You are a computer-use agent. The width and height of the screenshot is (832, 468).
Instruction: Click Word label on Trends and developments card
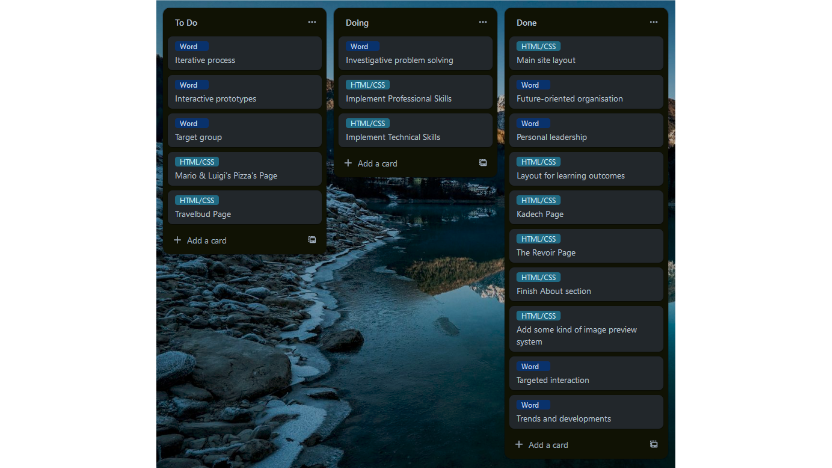click(x=533, y=405)
